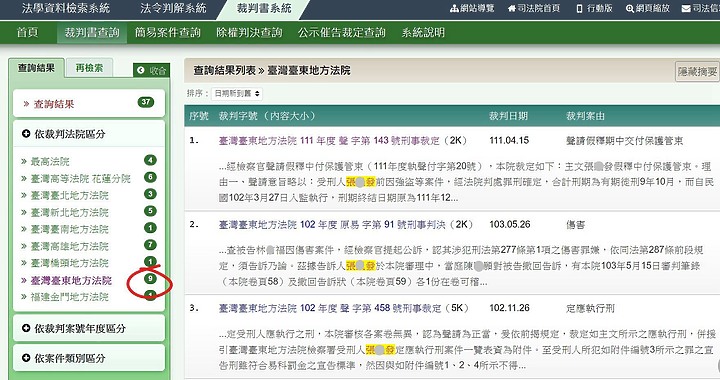Click date 111.04.15
Image resolution: width=720 pixels, height=380 pixels.
pos(509,140)
